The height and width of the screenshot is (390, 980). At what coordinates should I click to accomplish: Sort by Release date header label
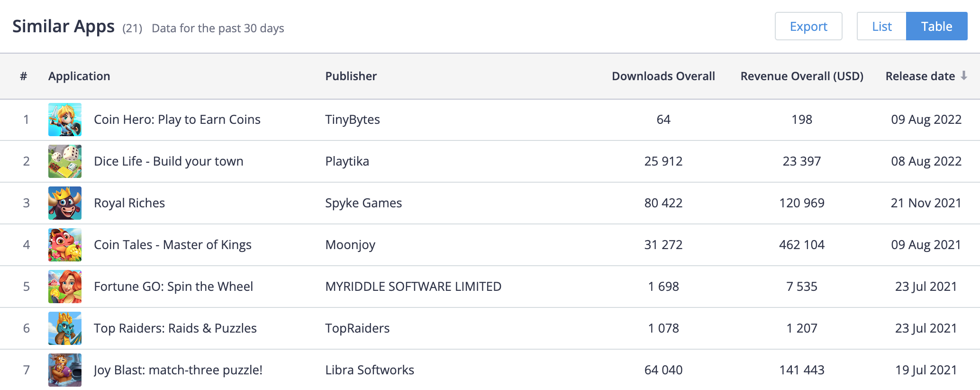coord(920,76)
